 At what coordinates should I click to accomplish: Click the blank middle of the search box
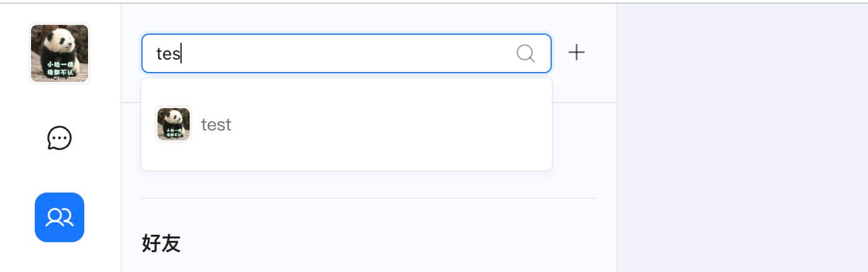(x=347, y=53)
